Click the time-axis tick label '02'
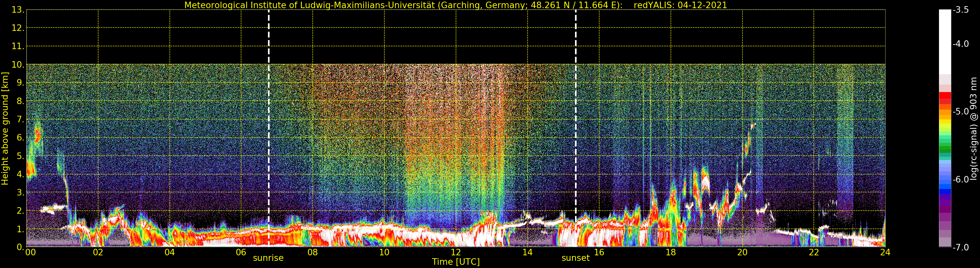Viewport: 980px width, 268px height. click(98, 252)
